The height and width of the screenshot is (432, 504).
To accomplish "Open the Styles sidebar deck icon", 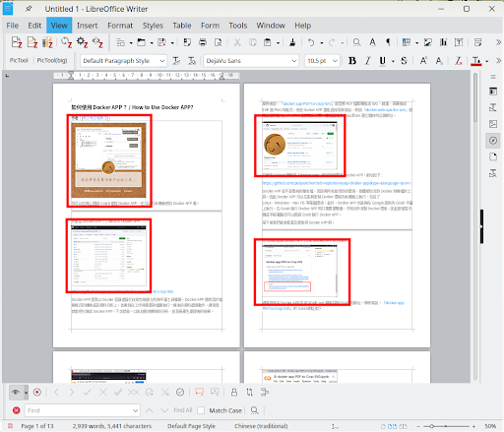I will point(493,107).
